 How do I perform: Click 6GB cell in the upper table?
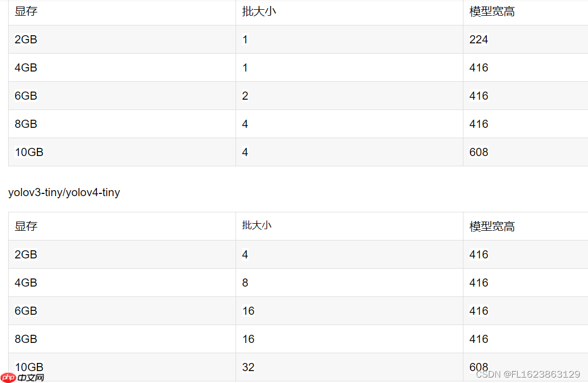click(x=26, y=96)
